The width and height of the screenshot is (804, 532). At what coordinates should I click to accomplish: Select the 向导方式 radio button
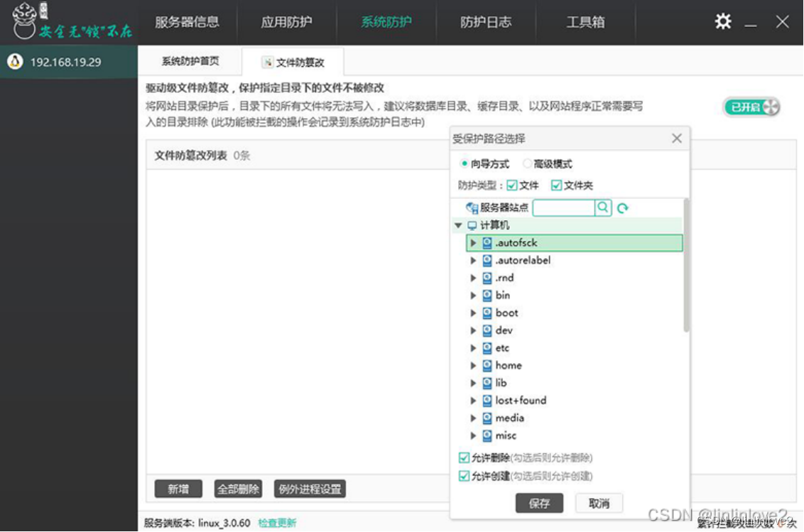click(x=464, y=163)
